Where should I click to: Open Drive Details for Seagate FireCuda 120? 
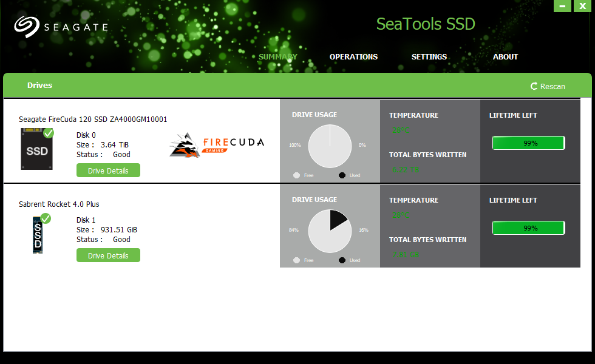108,170
